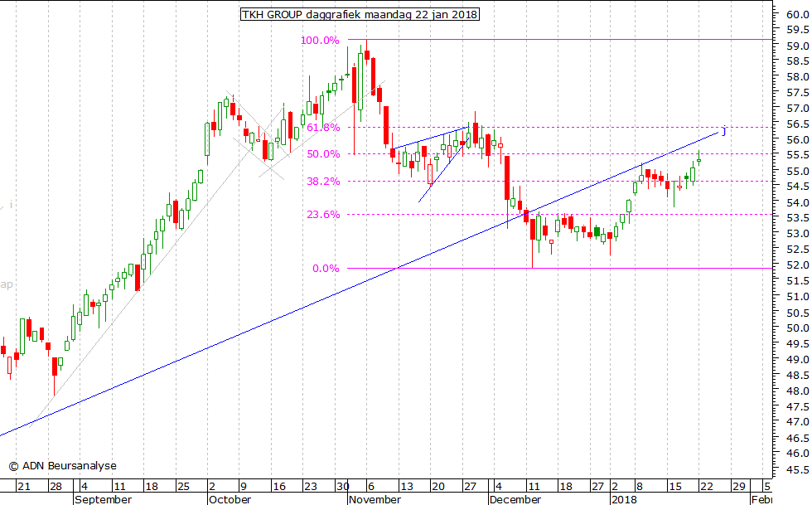Click the 45.5 price axis value

pos(797,469)
